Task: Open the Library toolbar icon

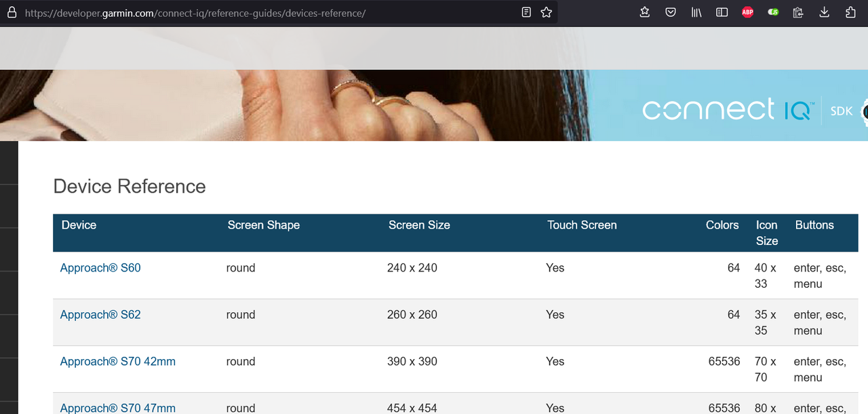Action: point(696,12)
